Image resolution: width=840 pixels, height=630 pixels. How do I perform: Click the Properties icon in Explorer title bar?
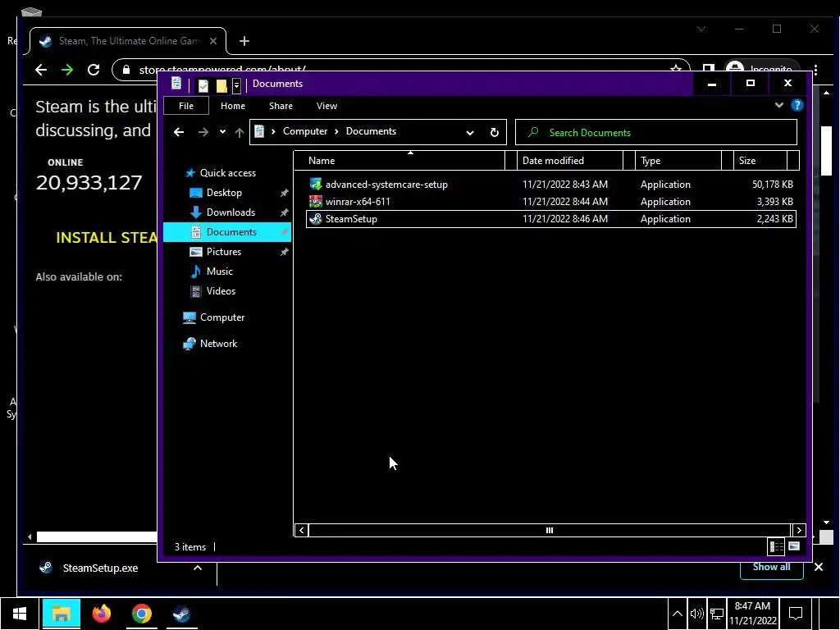[203, 85]
